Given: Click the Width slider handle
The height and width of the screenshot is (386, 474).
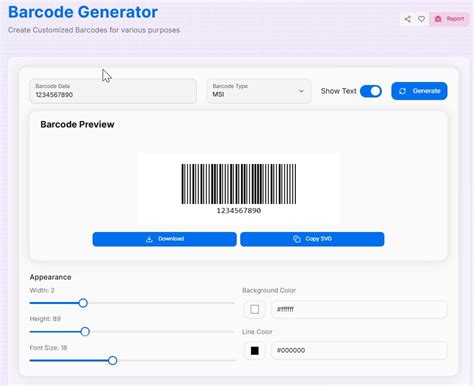Looking at the screenshot, I should [x=83, y=303].
